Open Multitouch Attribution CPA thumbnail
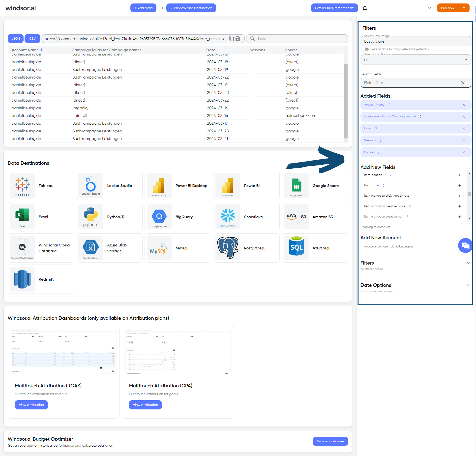The width and height of the screenshot is (476, 456). click(x=178, y=352)
